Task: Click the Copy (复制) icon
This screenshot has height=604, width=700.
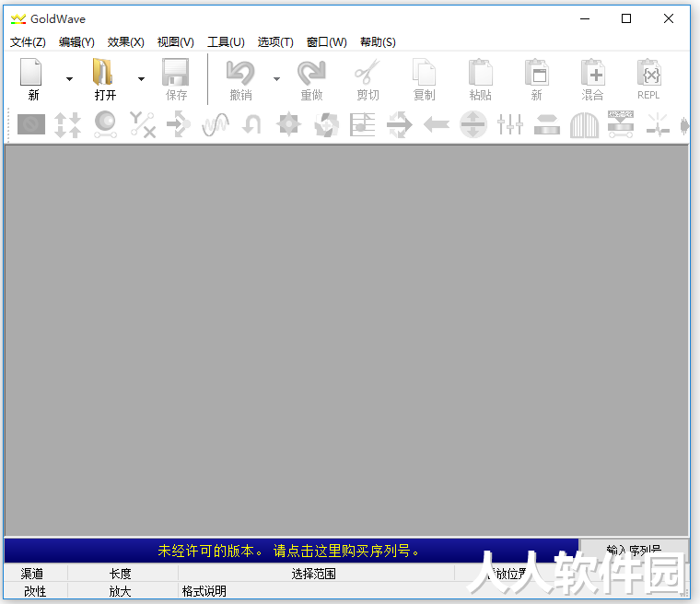Action: [424, 72]
